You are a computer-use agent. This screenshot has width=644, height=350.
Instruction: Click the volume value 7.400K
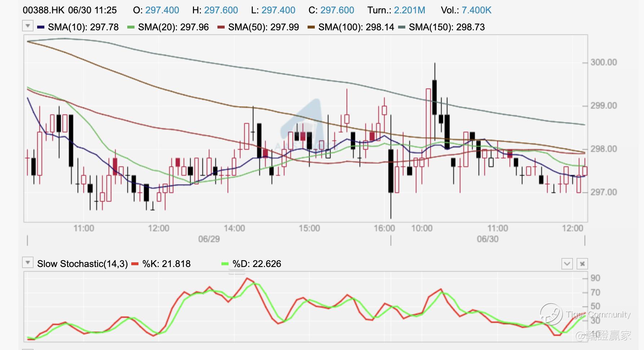(477, 10)
